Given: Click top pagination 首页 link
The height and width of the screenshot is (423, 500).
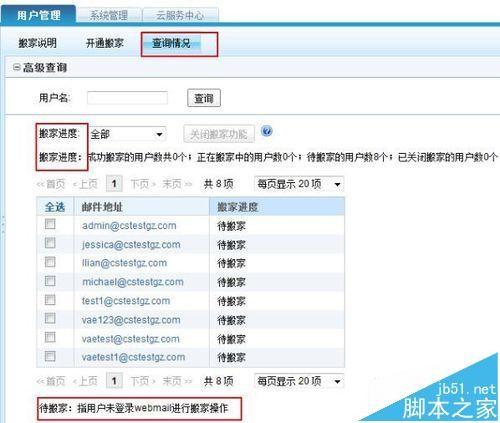Looking at the screenshot, I should (51, 184).
